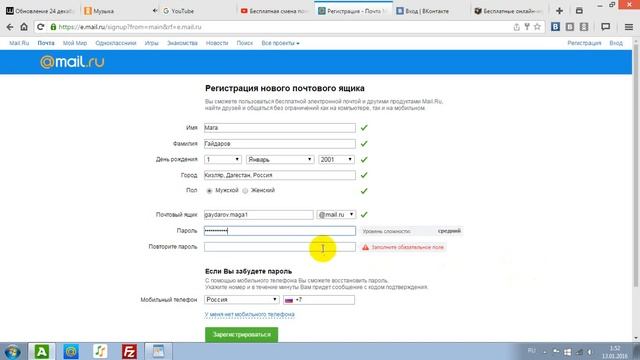
Task: Open the @mail.ru domain dropdown
Action: tap(336, 215)
